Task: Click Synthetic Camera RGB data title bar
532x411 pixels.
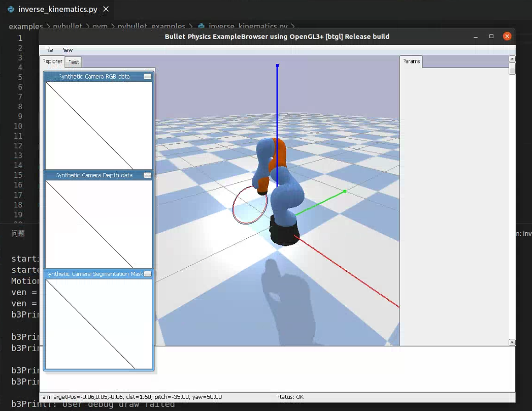Action: pyautogui.click(x=94, y=76)
